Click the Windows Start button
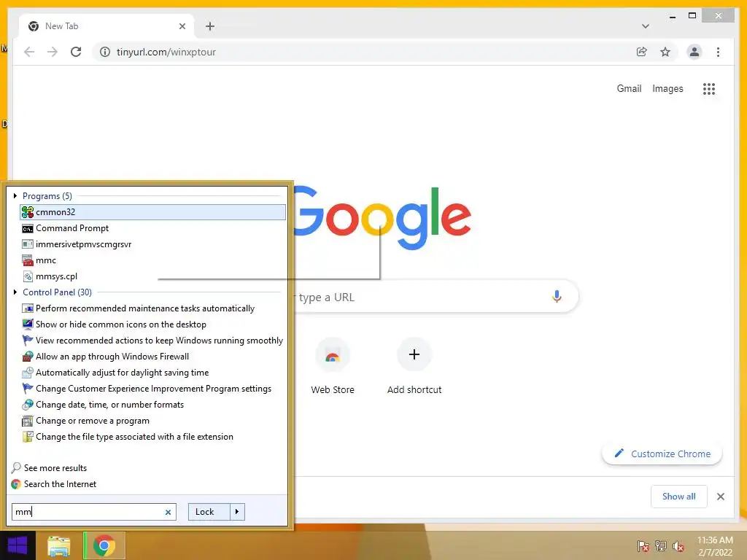This screenshot has width=747, height=560. (x=18, y=545)
